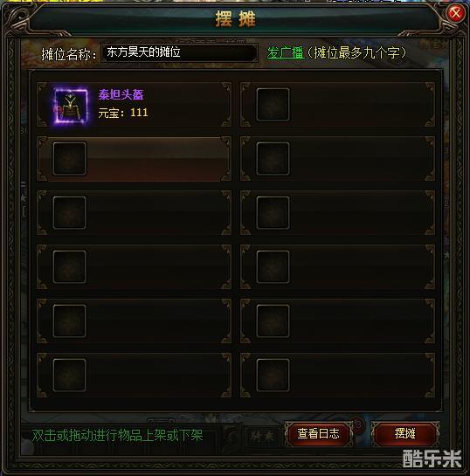
Task: Select empty item slot fourth row right
Action: point(273,267)
